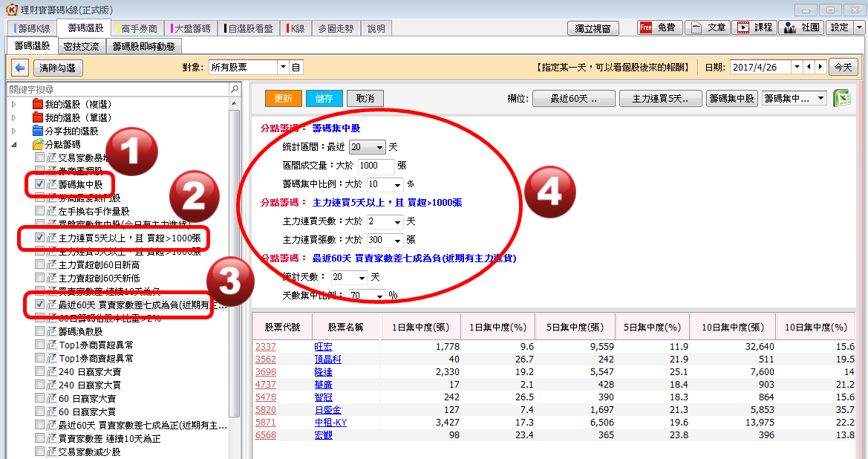Open the Free 免費 button
Viewport: 868px width, 459px height.
659,27
